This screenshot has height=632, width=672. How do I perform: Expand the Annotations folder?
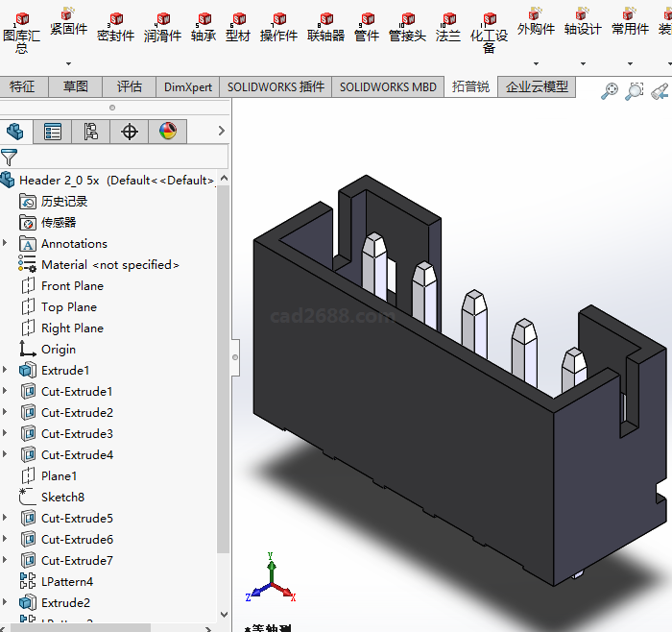(x=6, y=244)
